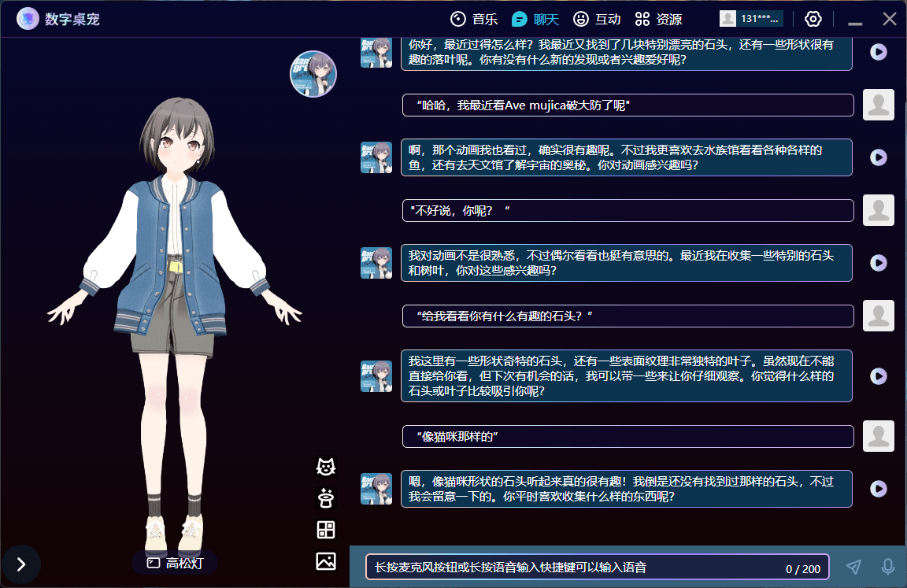The image size is (907, 588).
Task: Click the 131*** user account button
Action: (751, 19)
